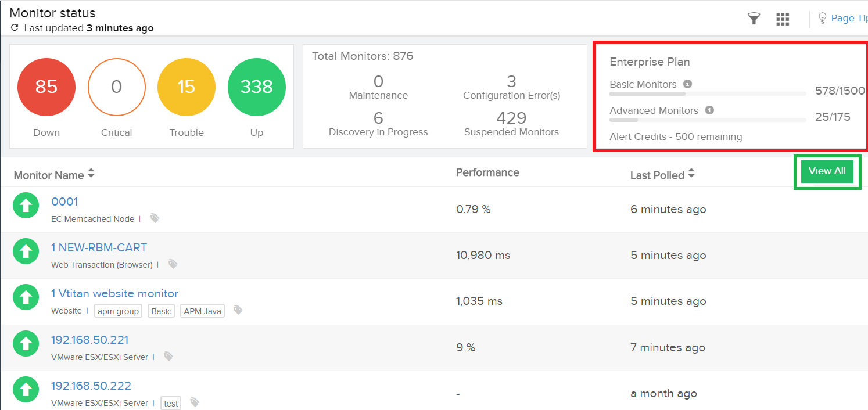Click the red Down circle showing 85

point(46,87)
